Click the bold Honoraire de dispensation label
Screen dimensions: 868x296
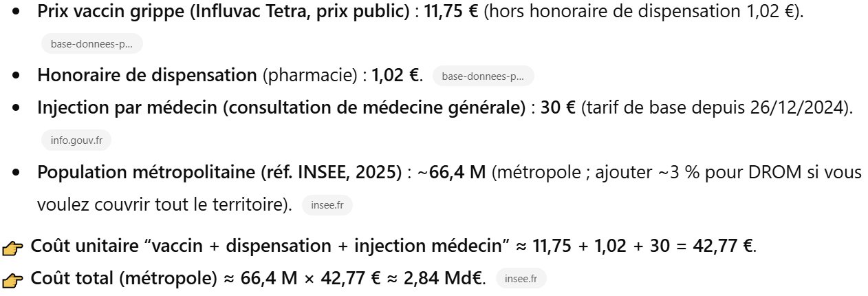147,75
